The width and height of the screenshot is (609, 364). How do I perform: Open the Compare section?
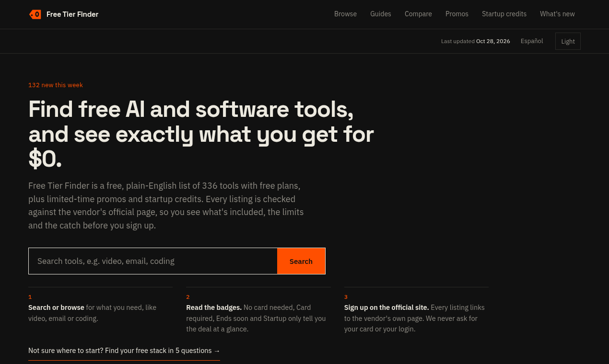point(418,14)
